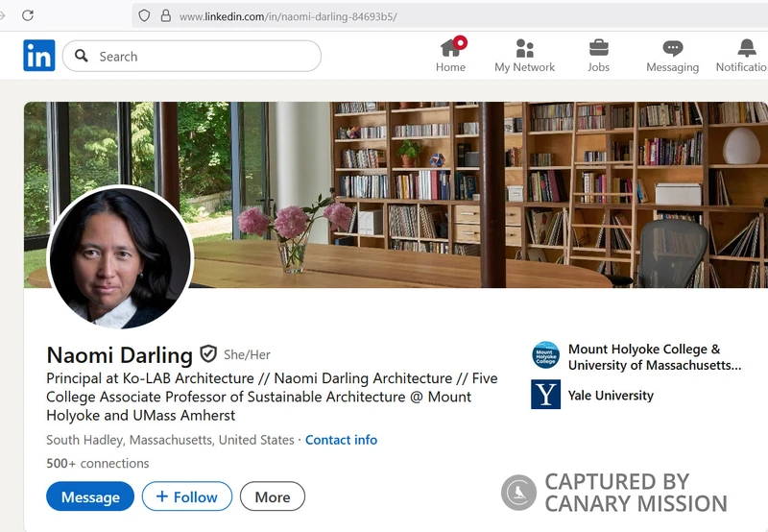Click the LinkedIn logo icon
Viewport: 768px width, 532px height.
(39, 56)
